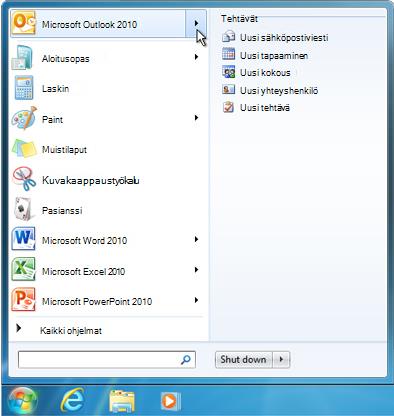Open Kuvakaappaustyökalu entry label

91,180
